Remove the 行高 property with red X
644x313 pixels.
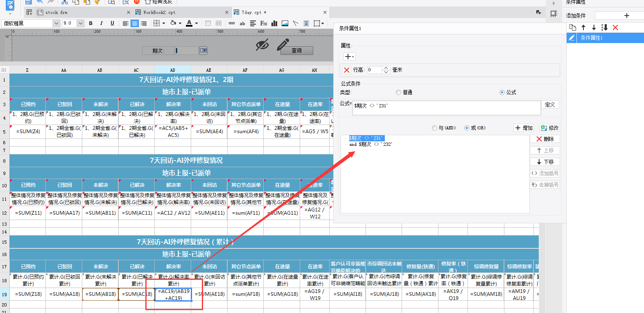point(347,70)
